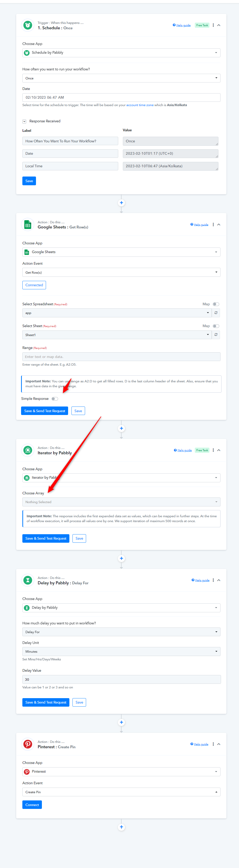Click the Pinterest Connect button
This screenshot has height=868, width=239.
click(32, 805)
